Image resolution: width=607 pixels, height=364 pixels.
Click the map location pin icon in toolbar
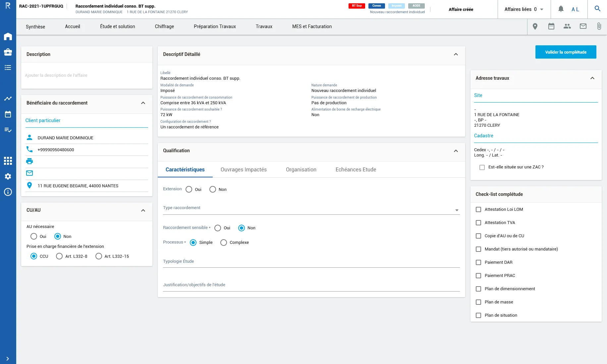pyautogui.click(x=535, y=26)
